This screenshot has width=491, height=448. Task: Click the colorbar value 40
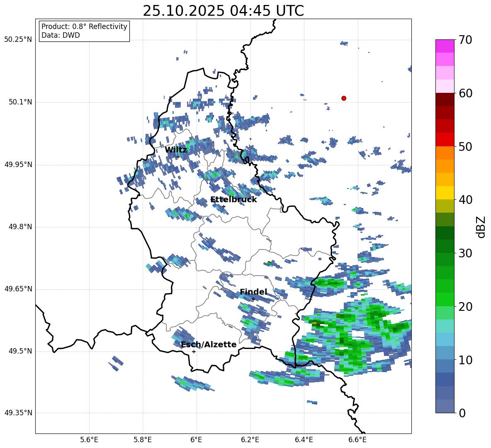465,200
